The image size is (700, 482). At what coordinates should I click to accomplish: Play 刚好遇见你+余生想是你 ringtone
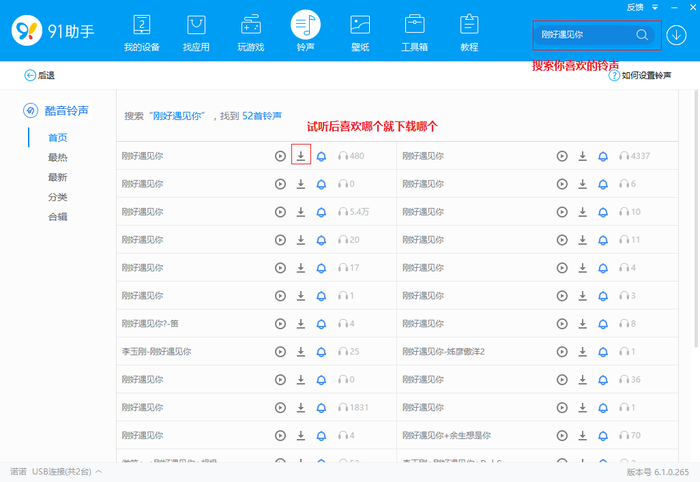562,436
